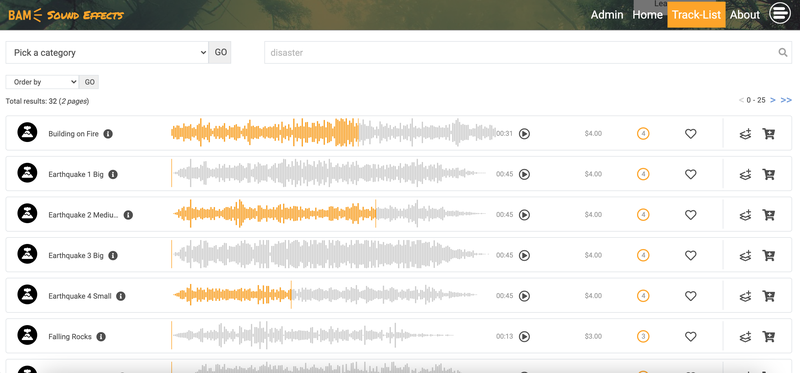Screen dimensions: 800x373
Task: Open the Pick a category dropdown
Action: [107, 53]
